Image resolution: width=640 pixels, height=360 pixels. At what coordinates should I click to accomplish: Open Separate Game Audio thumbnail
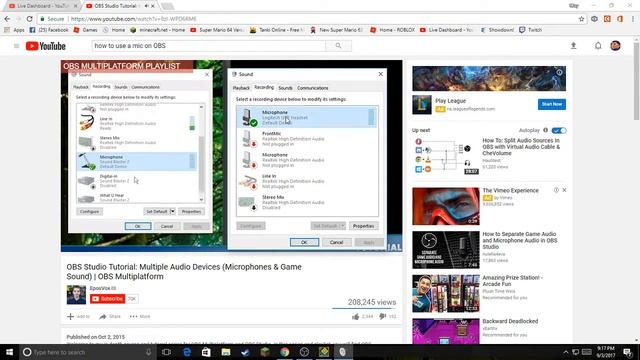tap(446, 250)
